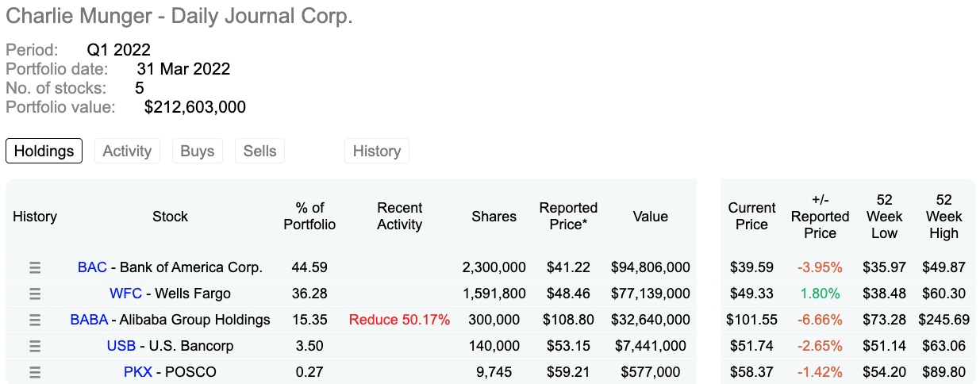Sort by Current Price column header
This screenshot has height=384, width=980.
click(x=751, y=217)
